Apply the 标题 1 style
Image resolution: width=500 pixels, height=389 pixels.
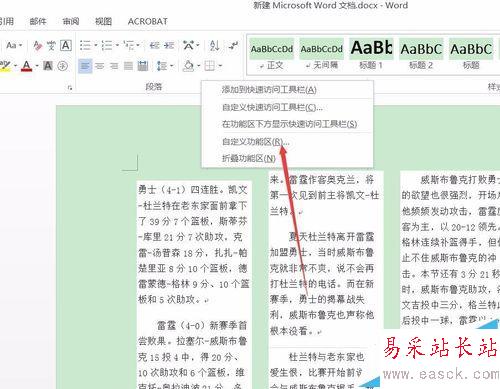(x=371, y=54)
